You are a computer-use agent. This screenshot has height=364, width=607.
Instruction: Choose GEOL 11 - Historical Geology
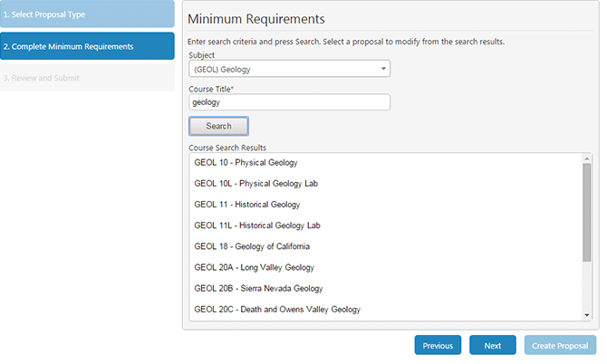tap(246, 205)
